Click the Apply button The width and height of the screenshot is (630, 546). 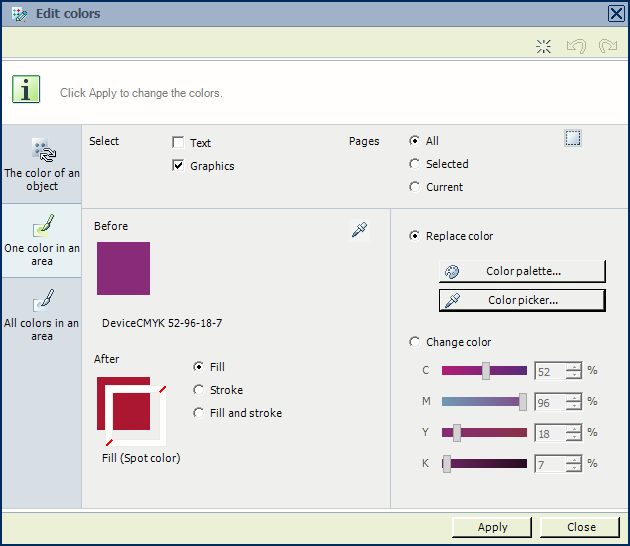coord(492,527)
